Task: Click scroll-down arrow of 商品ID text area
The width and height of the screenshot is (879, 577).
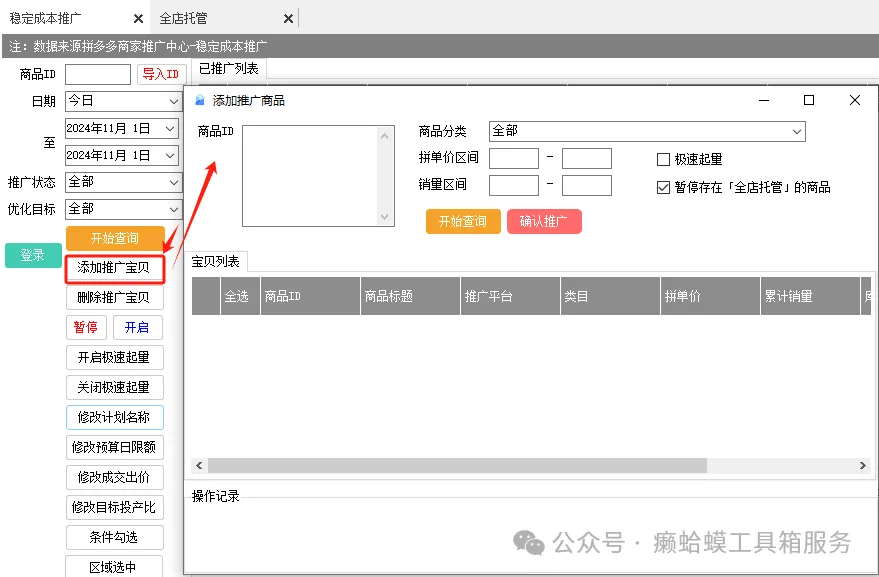Action: (384, 216)
